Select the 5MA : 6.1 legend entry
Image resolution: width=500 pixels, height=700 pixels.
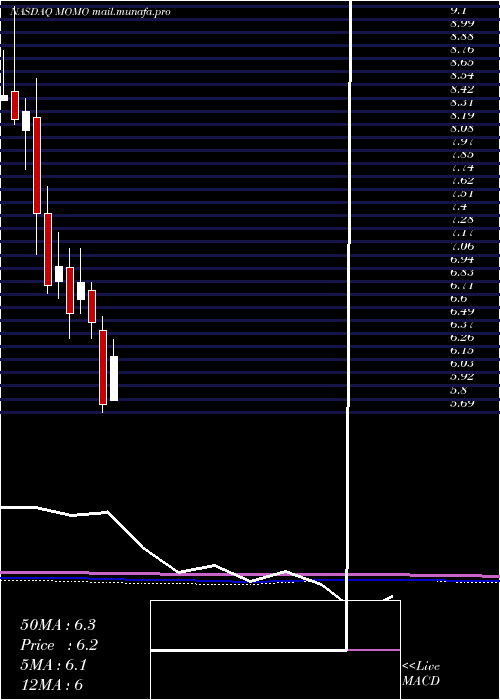click(x=53, y=665)
